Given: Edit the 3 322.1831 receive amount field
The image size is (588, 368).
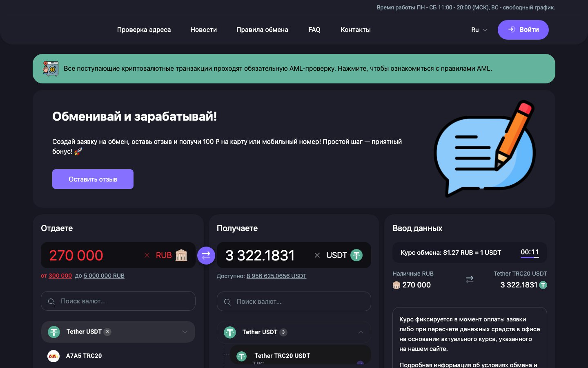Looking at the screenshot, I should click(x=265, y=255).
